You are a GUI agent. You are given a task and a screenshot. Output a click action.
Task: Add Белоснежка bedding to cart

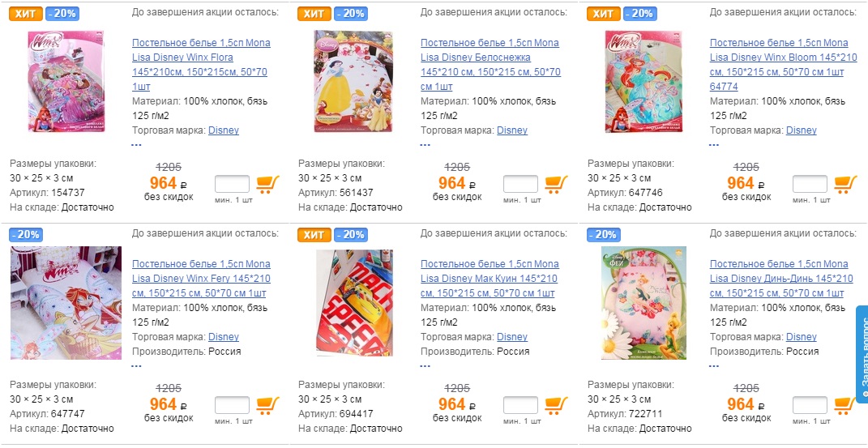[x=556, y=184]
